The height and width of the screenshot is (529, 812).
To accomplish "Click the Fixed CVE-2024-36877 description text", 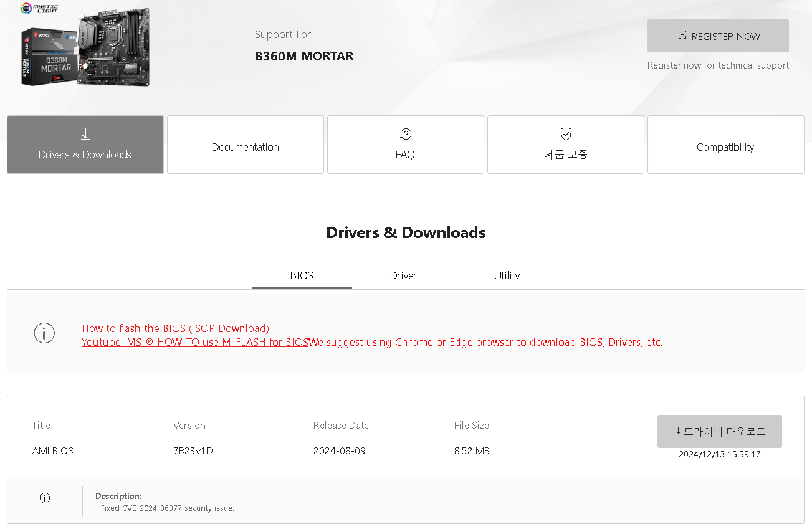I will tap(165, 508).
